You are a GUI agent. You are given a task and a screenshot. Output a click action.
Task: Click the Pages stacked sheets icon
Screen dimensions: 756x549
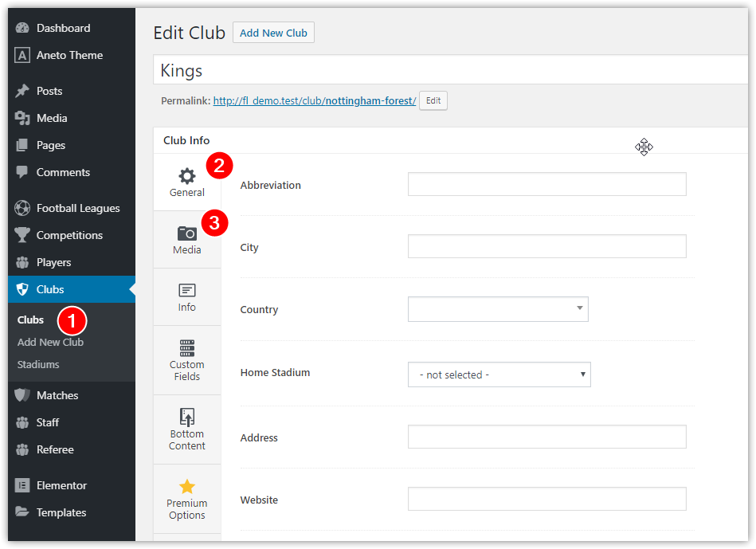point(22,145)
